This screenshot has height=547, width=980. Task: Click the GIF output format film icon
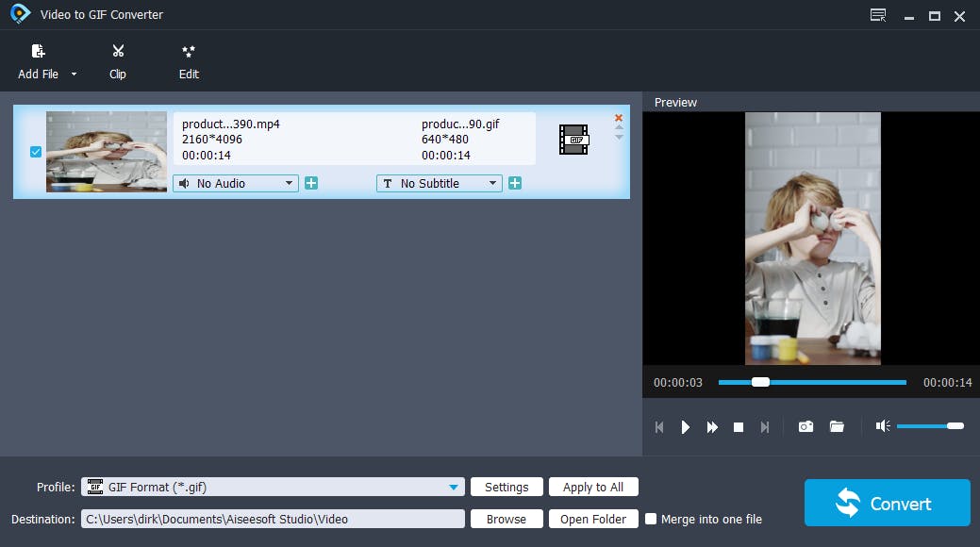pos(573,140)
